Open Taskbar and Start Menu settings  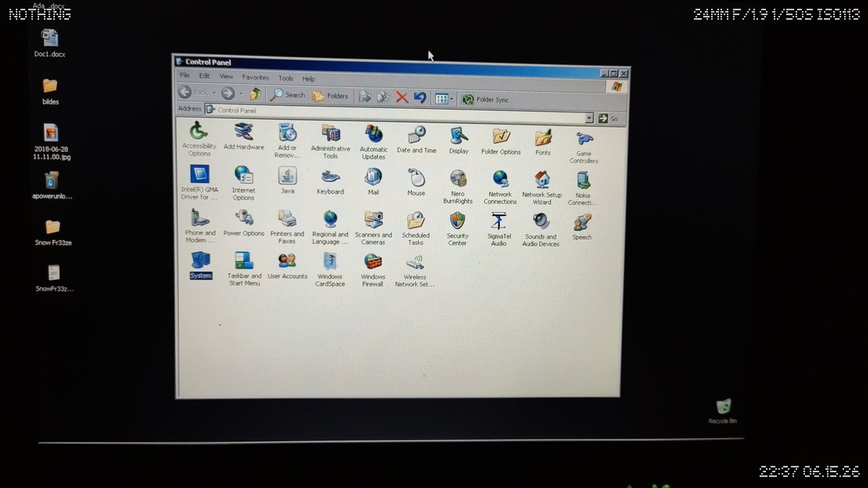[244, 269]
